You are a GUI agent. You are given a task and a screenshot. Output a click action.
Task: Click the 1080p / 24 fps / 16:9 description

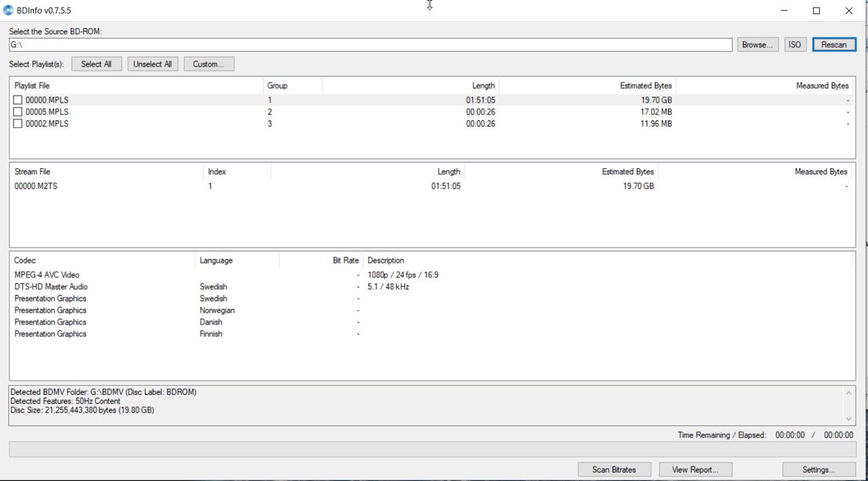pos(403,275)
